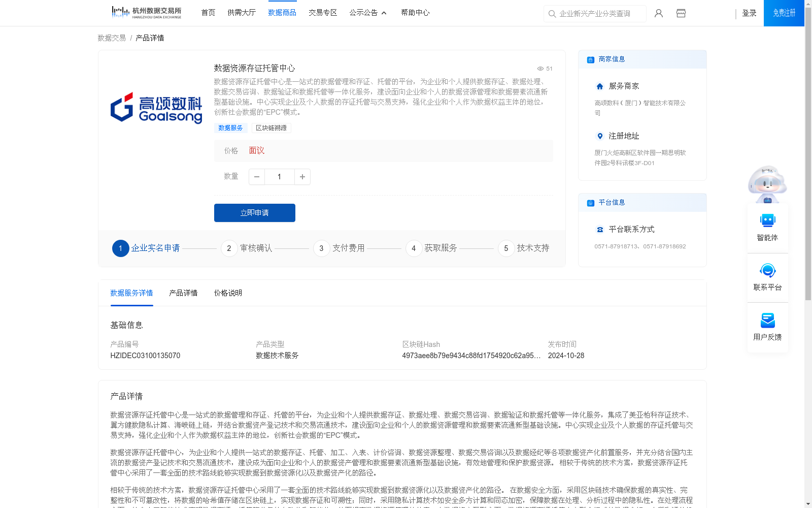The width and height of the screenshot is (812, 508).
Task: Click step 1 企业实名申请
Action: (146, 248)
